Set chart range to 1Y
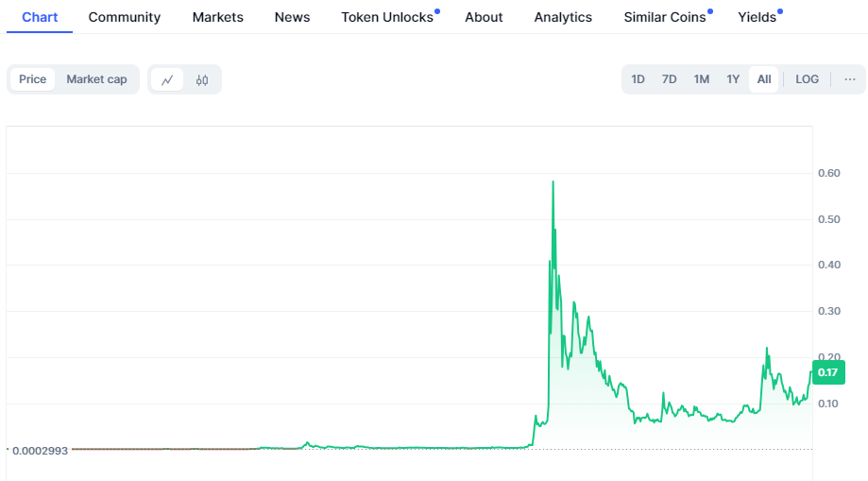The image size is (868, 481). 733,79
